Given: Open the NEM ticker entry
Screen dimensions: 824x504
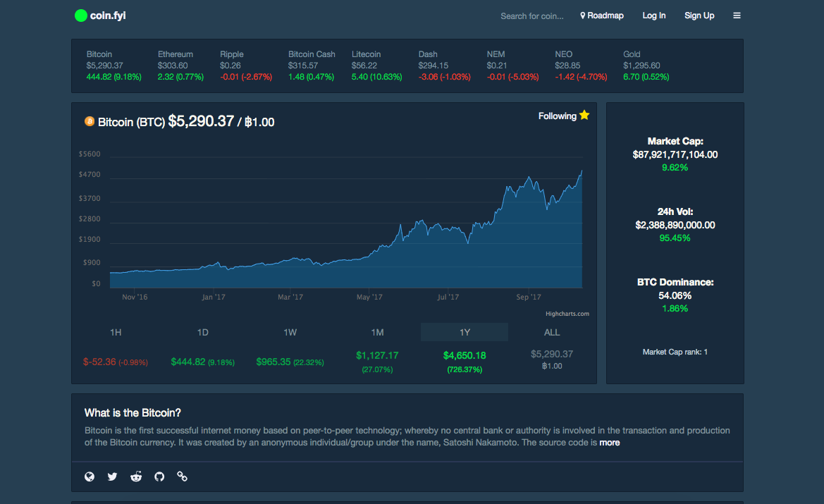Looking at the screenshot, I should (x=513, y=66).
